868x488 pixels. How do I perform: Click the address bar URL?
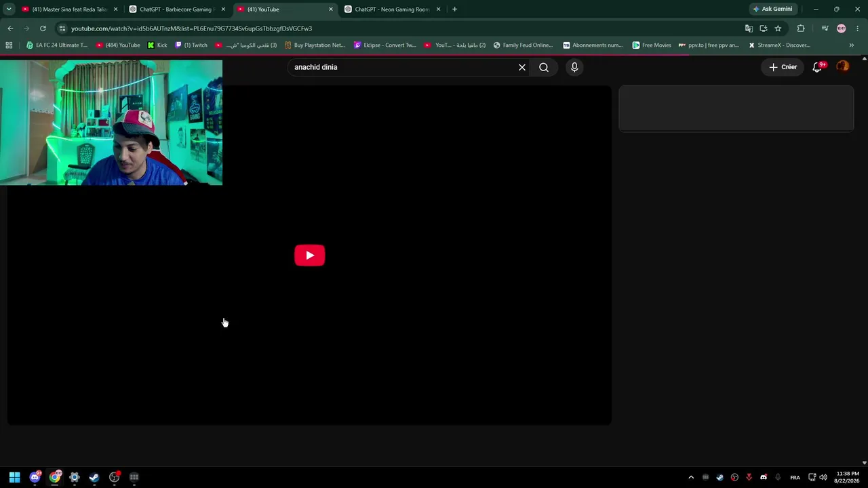(191, 28)
